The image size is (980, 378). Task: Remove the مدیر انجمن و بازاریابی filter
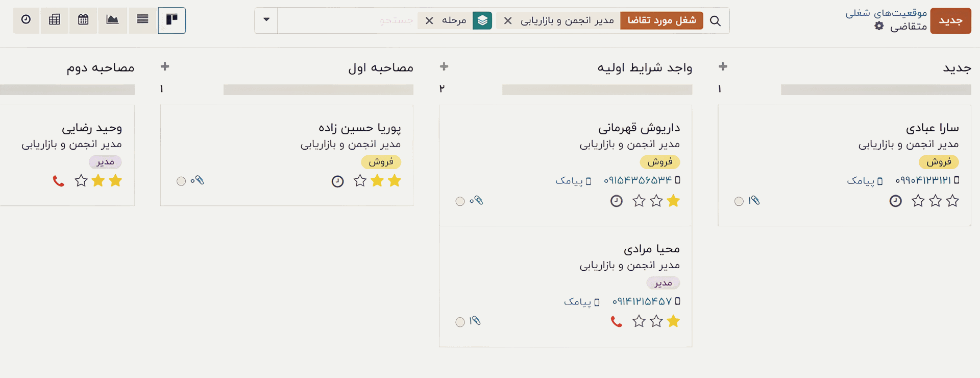coord(508,21)
